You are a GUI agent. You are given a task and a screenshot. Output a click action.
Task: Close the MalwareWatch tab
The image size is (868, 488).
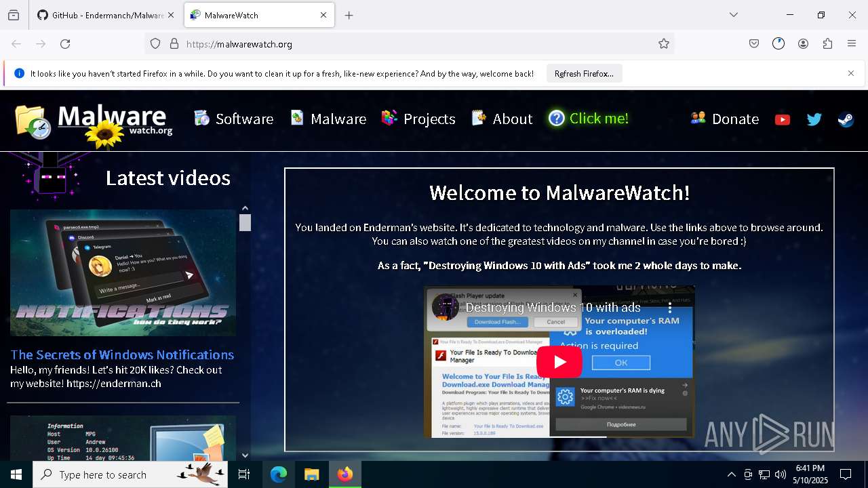point(323,15)
